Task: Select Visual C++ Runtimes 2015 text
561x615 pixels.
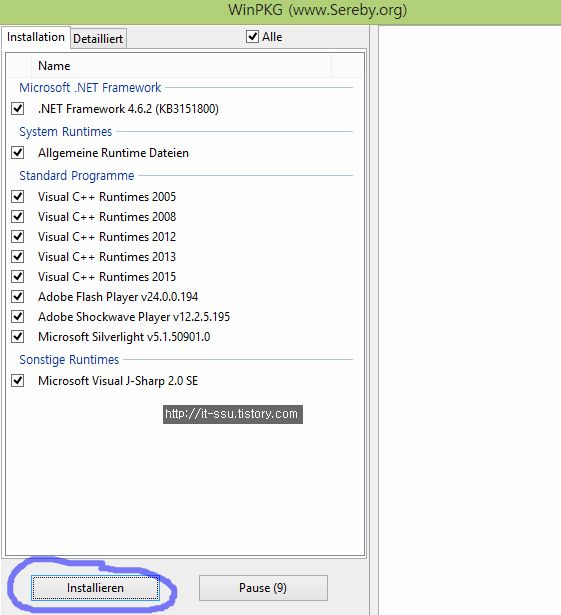Action: tap(107, 277)
